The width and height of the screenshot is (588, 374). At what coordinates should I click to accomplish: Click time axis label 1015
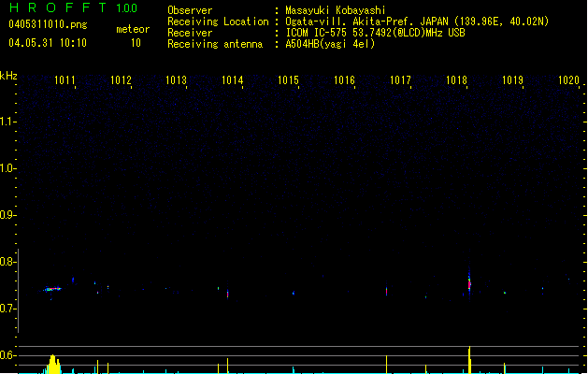coord(288,80)
